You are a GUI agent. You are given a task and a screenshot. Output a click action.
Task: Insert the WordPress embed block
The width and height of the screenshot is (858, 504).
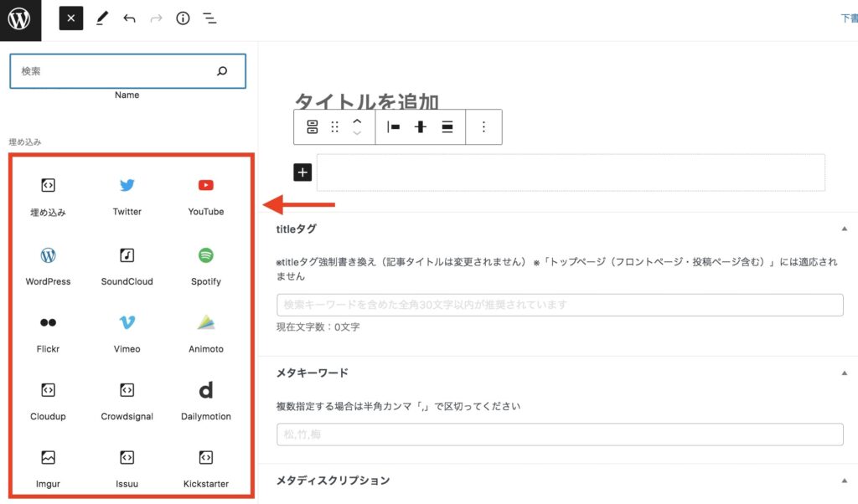click(x=48, y=266)
